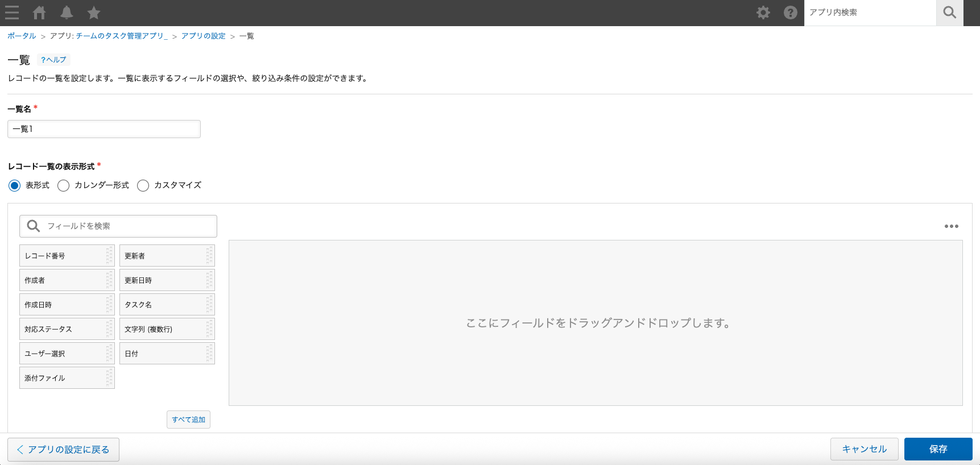Open the settings gear menu

[763, 13]
